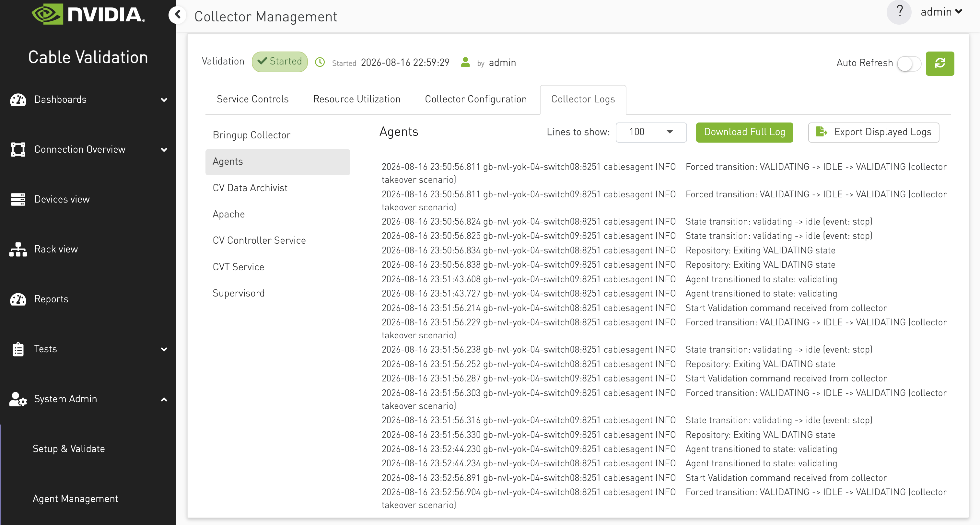The width and height of the screenshot is (980, 525).
Task: Click Export Displayed Logs button
Action: coord(873,132)
